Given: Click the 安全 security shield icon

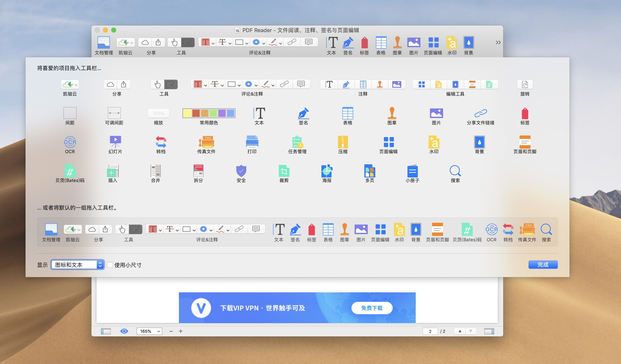Looking at the screenshot, I should click(241, 171).
